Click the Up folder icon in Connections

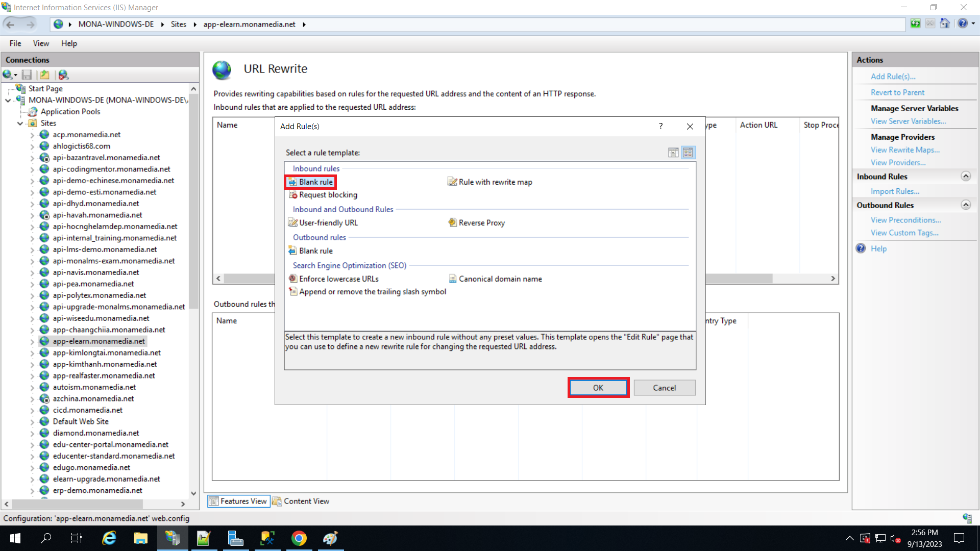45,75
